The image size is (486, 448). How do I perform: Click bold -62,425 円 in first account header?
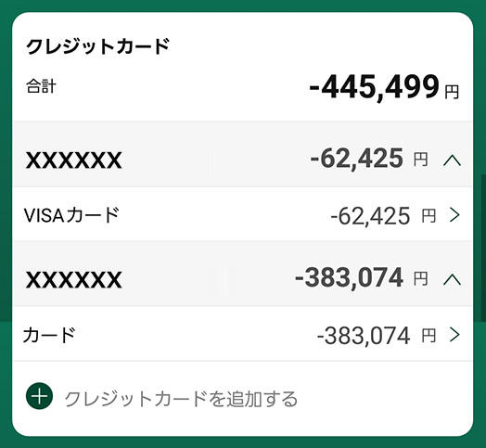point(369,159)
